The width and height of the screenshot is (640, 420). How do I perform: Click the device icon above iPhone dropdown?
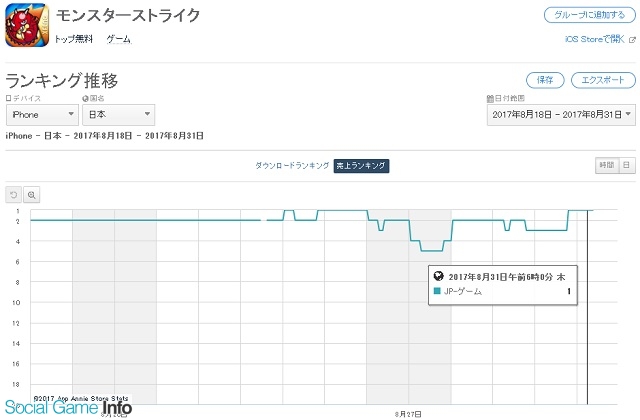9,99
